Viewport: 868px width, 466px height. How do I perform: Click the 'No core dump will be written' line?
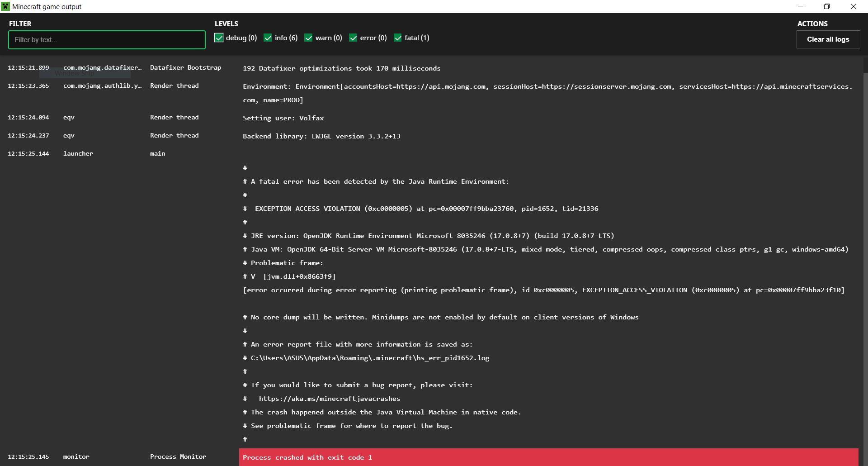tap(441, 317)
